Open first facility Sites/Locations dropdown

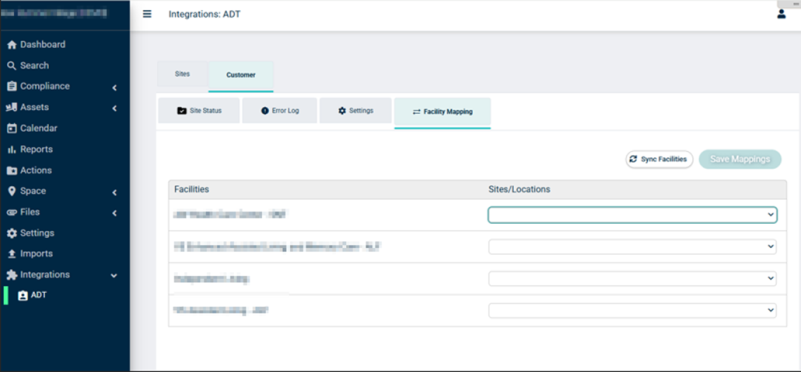632,215
